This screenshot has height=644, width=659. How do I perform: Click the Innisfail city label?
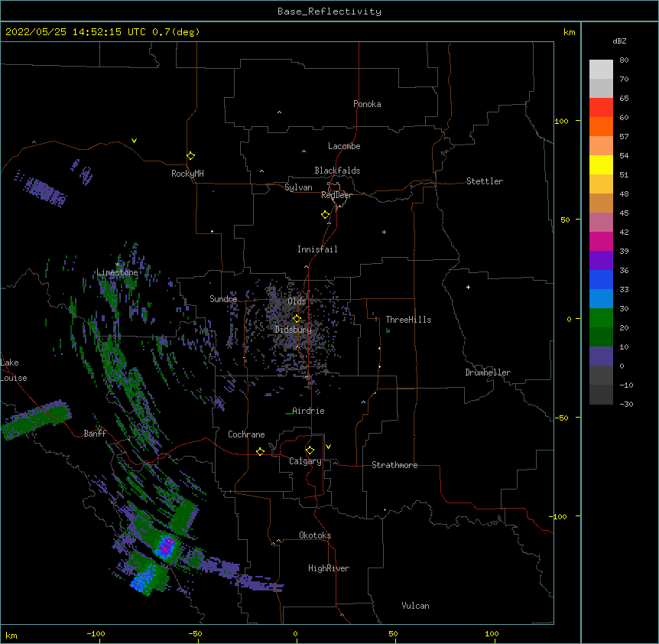[317, 249]
